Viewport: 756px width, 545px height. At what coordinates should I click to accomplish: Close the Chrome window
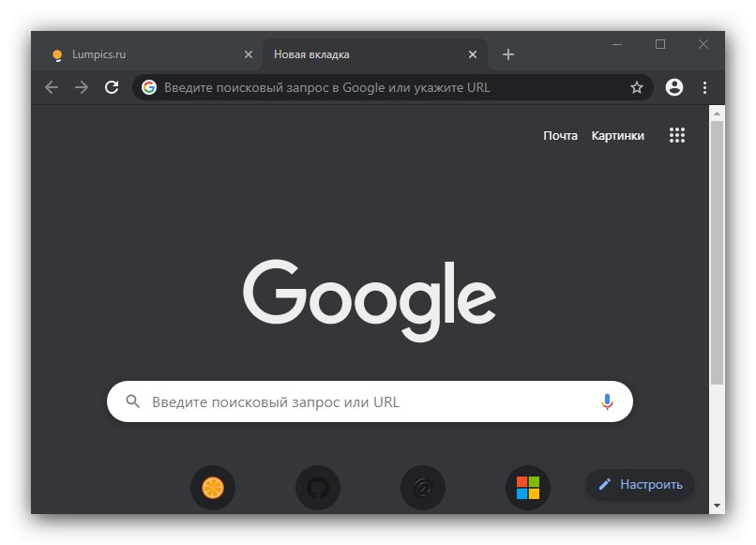[703, 44]
